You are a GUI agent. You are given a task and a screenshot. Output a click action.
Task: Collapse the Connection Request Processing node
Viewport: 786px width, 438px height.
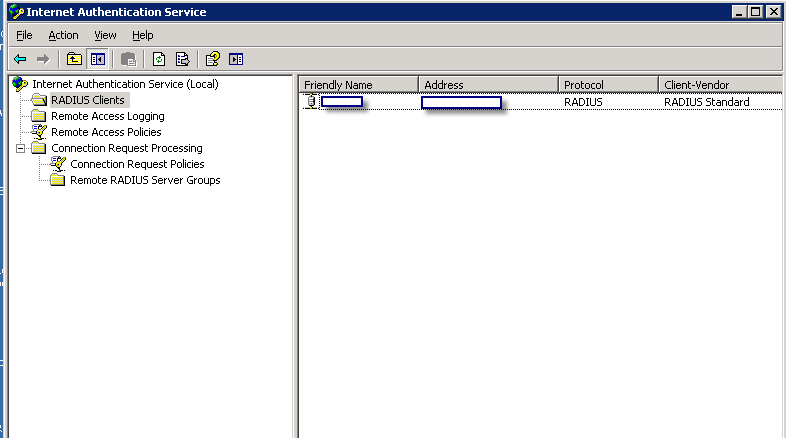20,148
